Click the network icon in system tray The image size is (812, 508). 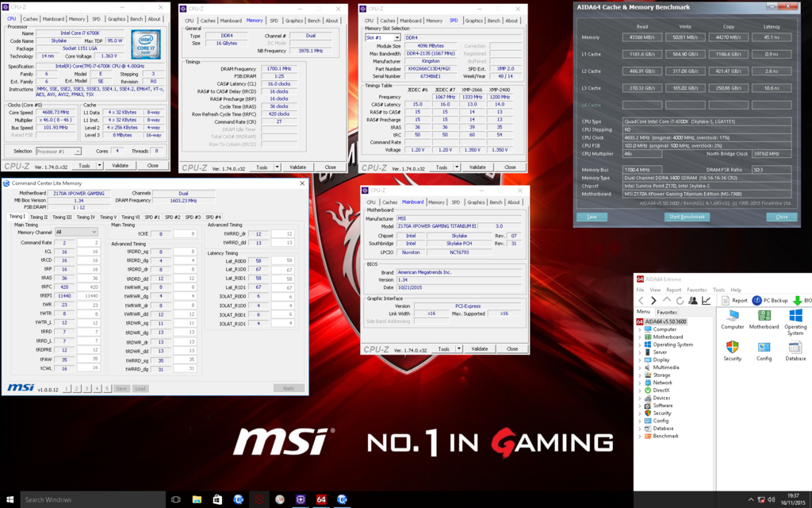pyautogui.click(x=760, y=500)
